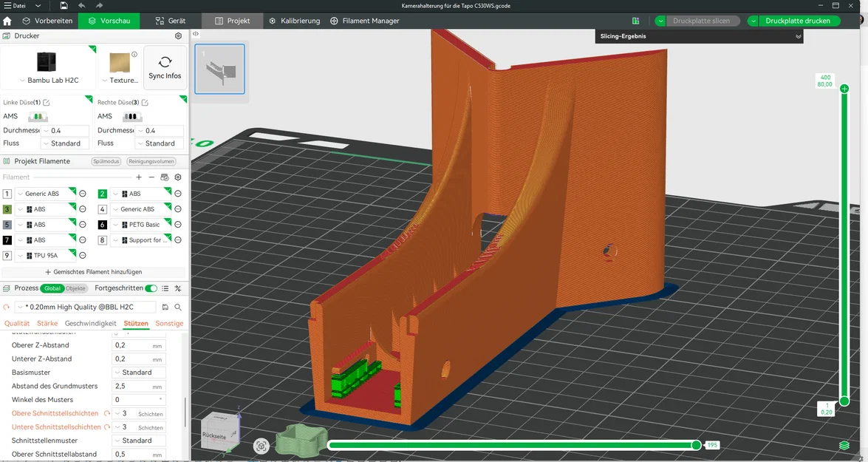Screen dimensions: 868x462
Task: Click the left nozzle AMS slots icon
Action: click(x=38, y=116)
